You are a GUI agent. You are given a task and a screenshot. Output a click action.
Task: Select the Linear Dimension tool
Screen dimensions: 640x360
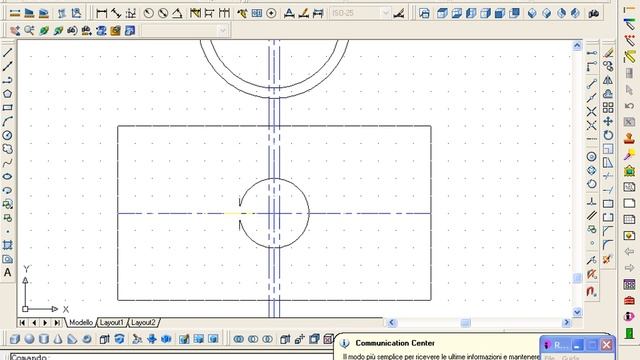coord(101,13)
